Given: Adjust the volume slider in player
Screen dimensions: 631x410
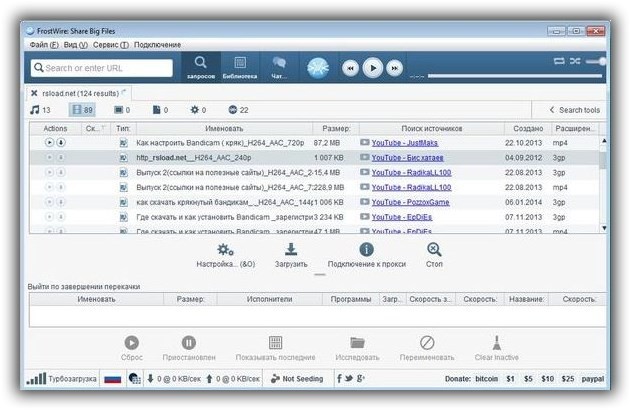Looking at the screenshot, I should [602, 61].
